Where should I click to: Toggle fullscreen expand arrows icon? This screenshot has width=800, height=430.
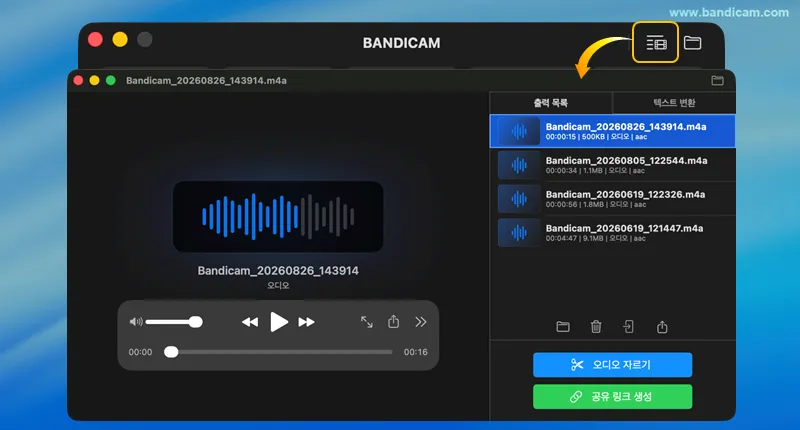click(367, 322)
